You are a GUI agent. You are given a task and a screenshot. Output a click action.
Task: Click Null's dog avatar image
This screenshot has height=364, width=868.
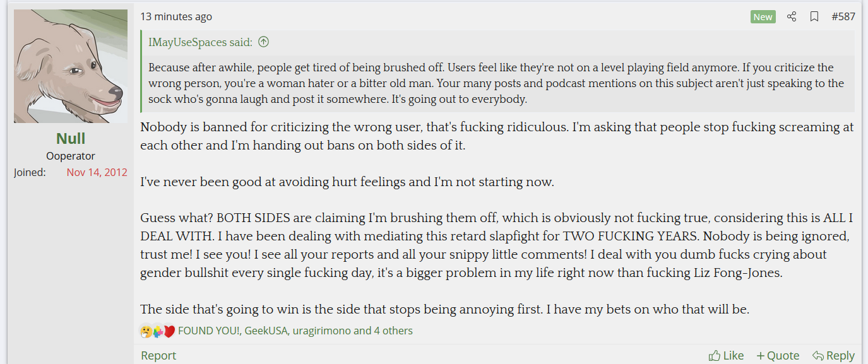pyautogui.click(x=71, y=66)
